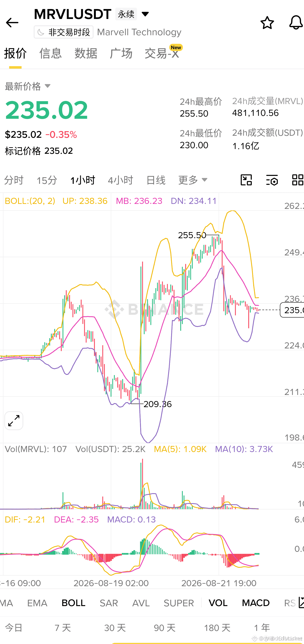Screen dimensions: 304x644
Task: Toggle the SAR indicator
Action: pos(109,603)
